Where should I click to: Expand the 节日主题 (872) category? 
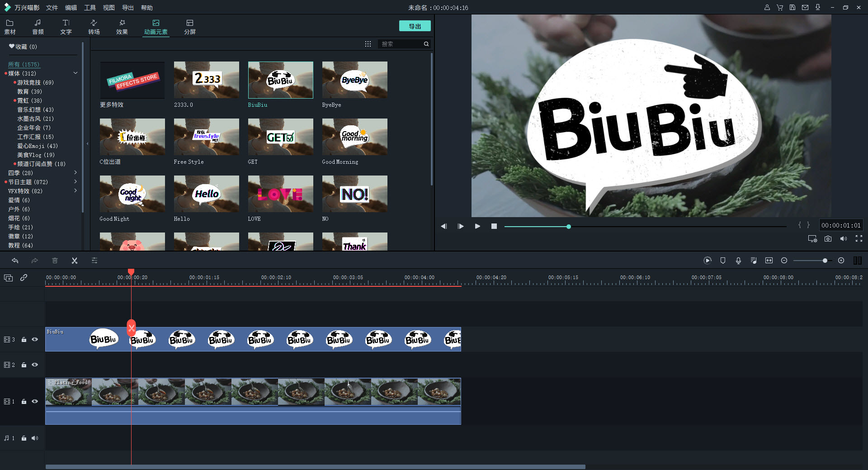75,182
